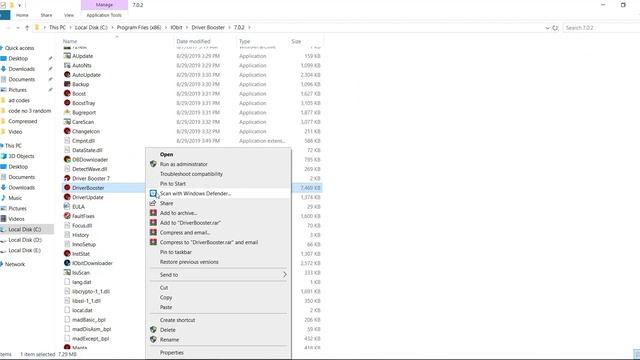The image size is (640, 360).
Task: Click the Windows Defender shield icon
Action: pyautogui.click(x=153, y=193)
